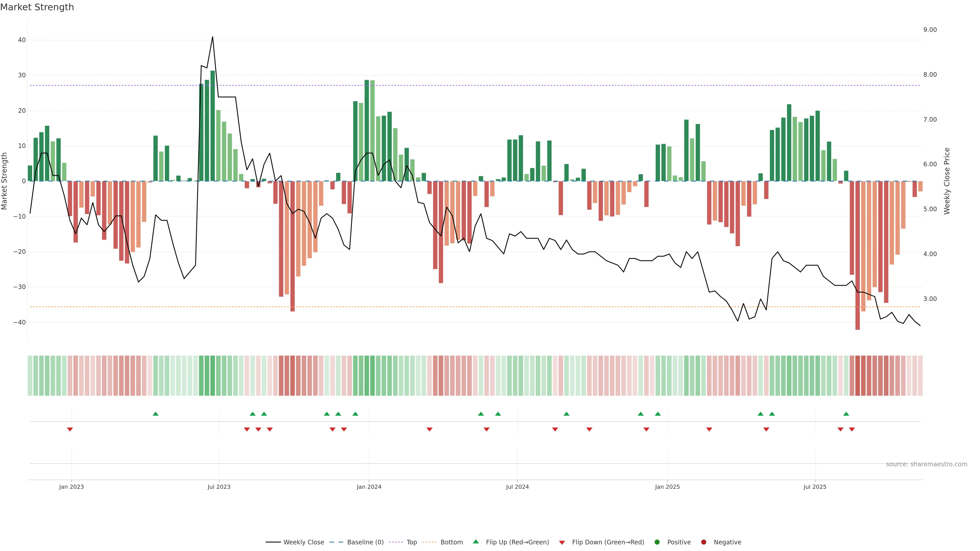The height and width of the screenshot is (551, 980).
Task: Click the Weekly Close Price axis title
Action: click(947, 181)
